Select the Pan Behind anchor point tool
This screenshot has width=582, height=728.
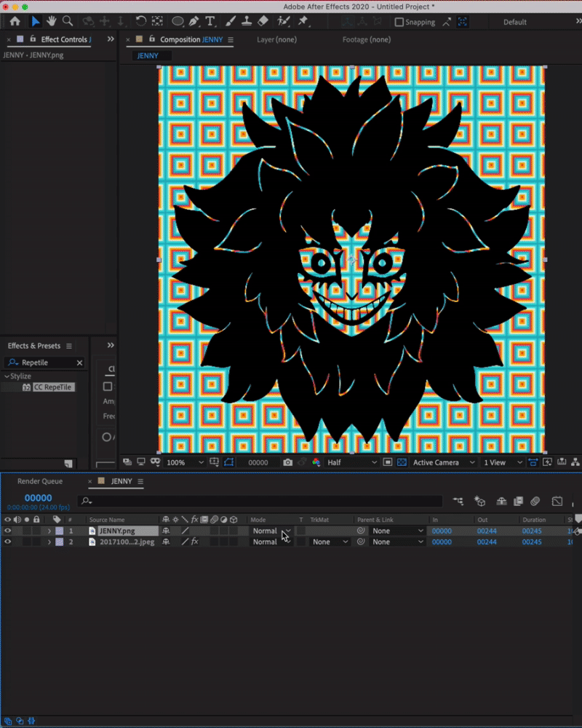point(157,21)
